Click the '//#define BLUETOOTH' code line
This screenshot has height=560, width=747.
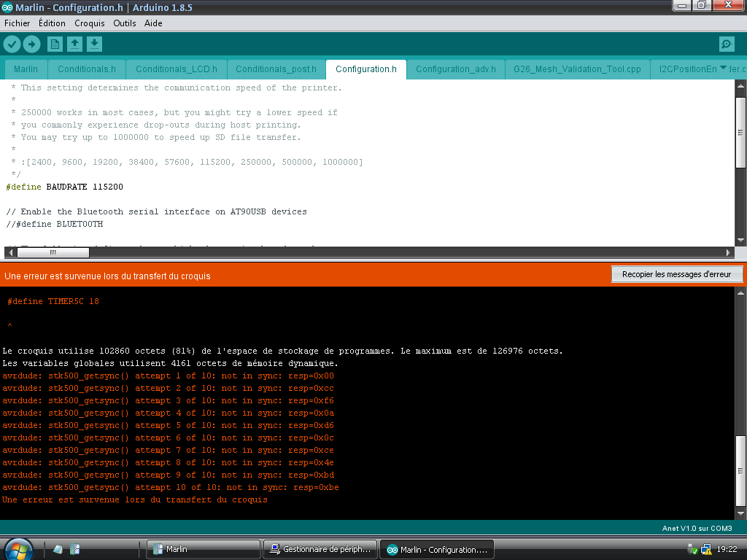click(54, 224)
